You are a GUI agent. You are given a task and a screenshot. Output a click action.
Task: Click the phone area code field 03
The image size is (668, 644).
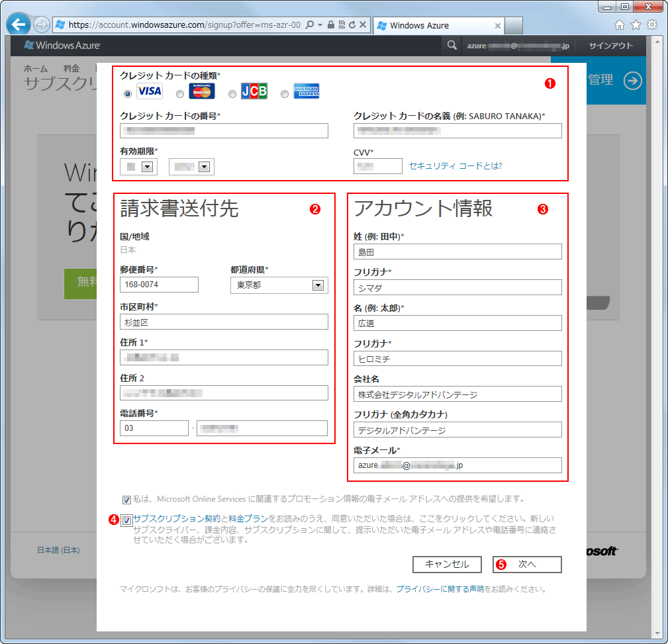pos(154,428)
